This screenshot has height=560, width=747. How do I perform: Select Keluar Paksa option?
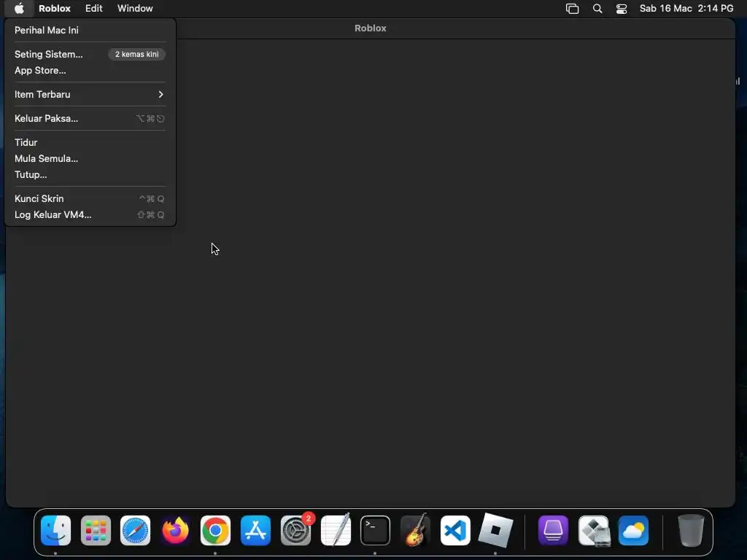pyautogui.click(x=90, y=119)
